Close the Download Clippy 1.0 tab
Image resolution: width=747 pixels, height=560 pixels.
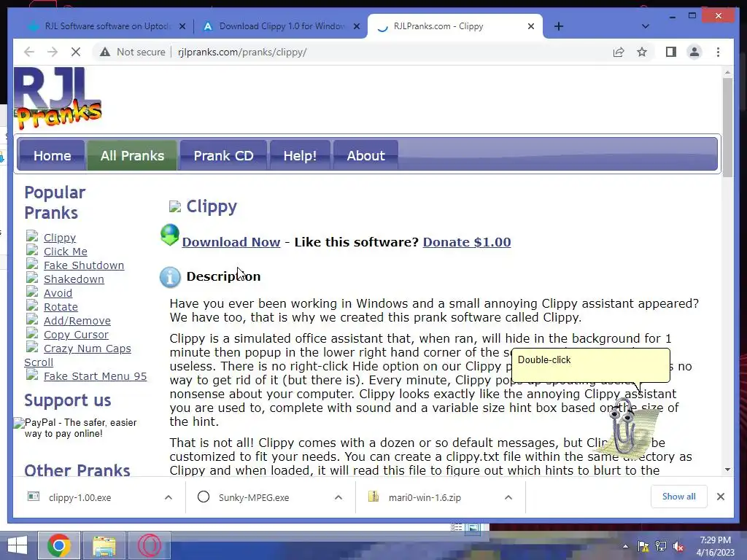pos(356,26)
